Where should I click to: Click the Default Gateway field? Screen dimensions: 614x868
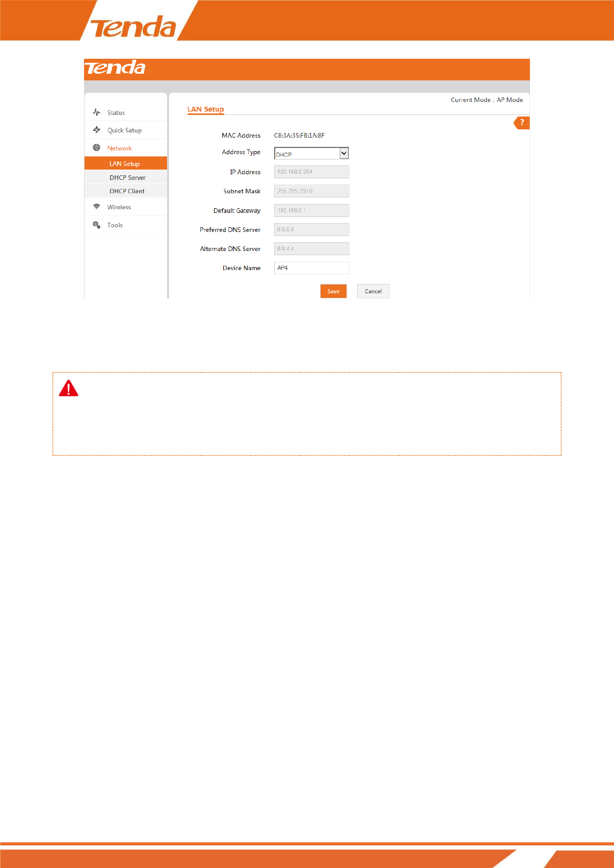(312, 210)
